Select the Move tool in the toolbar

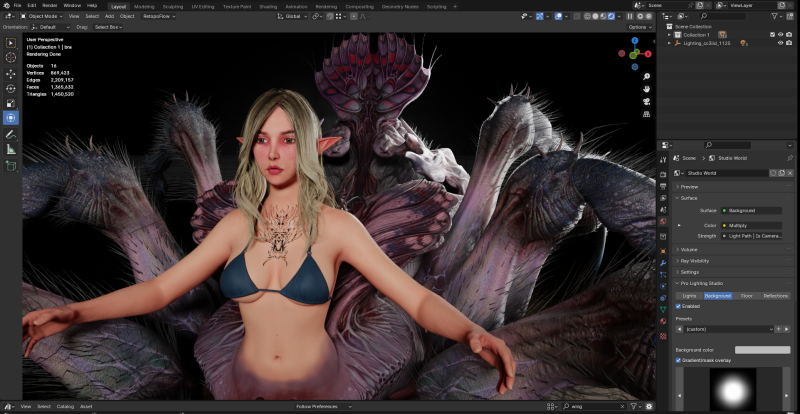click(x=11, y=73)
